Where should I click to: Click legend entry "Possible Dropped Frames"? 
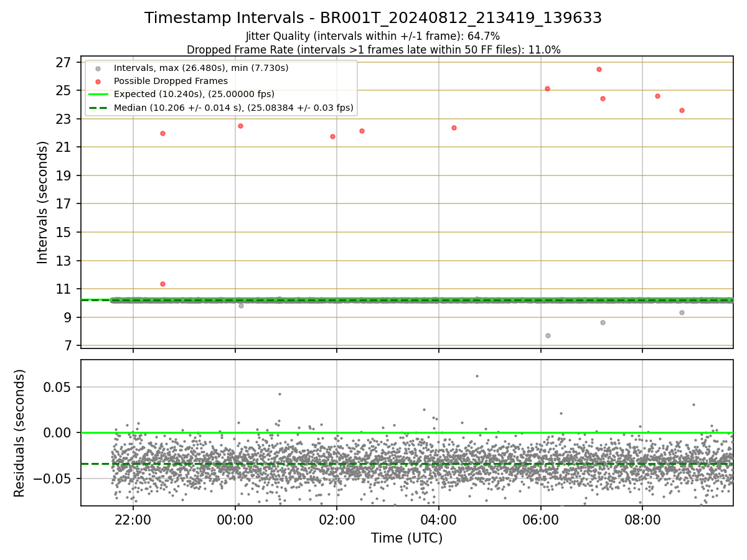[x=171, y=81]
